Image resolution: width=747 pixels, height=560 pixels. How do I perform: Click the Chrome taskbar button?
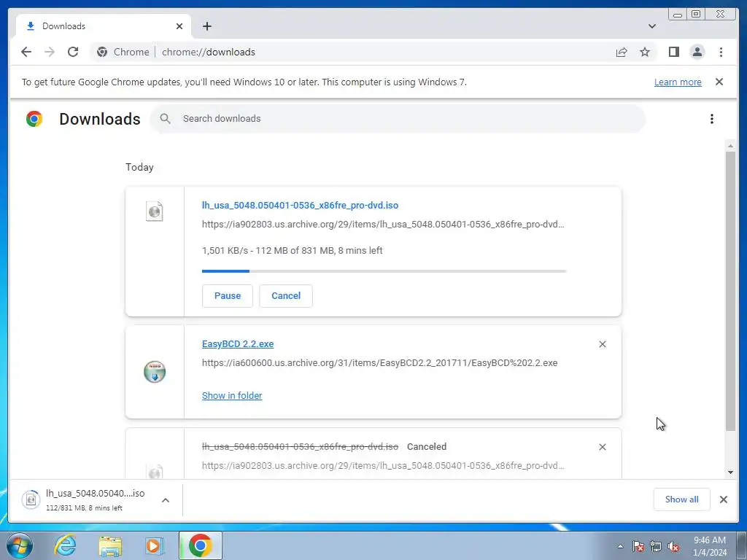pos(200,545)
